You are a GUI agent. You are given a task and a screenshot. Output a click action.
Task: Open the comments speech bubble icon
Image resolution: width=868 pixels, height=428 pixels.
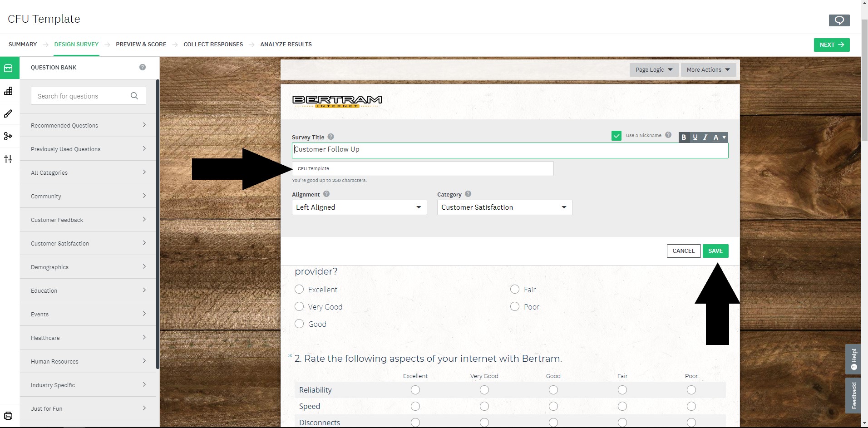coord(839,20)
